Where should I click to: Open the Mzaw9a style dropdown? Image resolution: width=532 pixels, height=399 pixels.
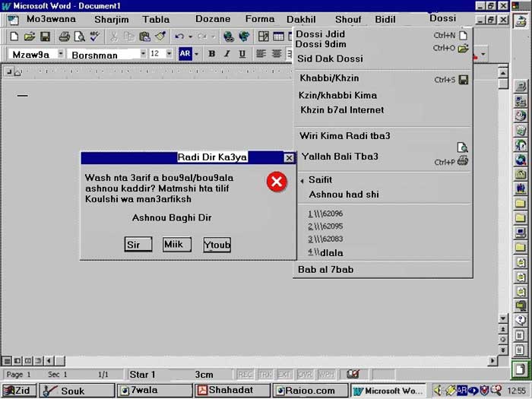[61, 54]
